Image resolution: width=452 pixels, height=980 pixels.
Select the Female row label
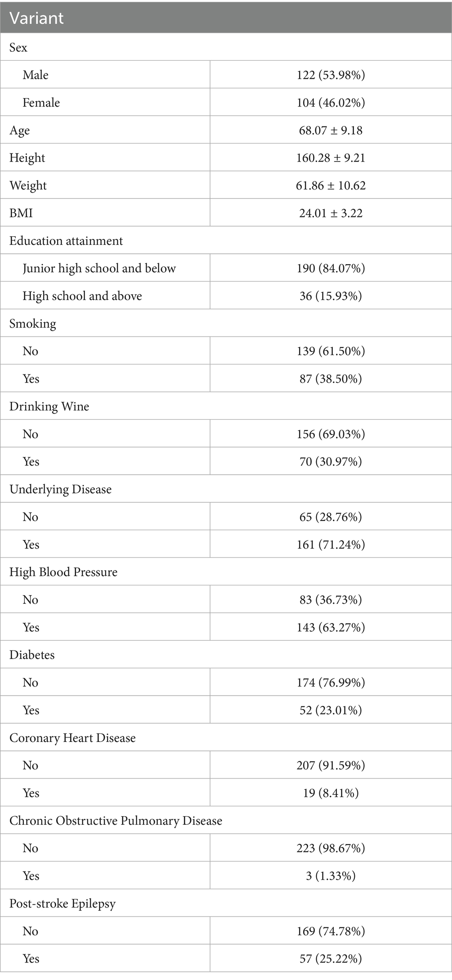click(41, 103)
